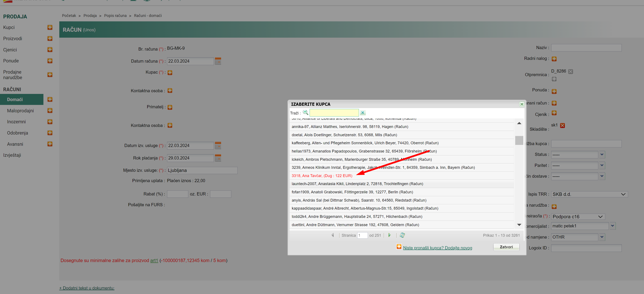The image size is (644, 294).
Task: Click the refresh icon in the customer list pager
Action: [402, 235]
